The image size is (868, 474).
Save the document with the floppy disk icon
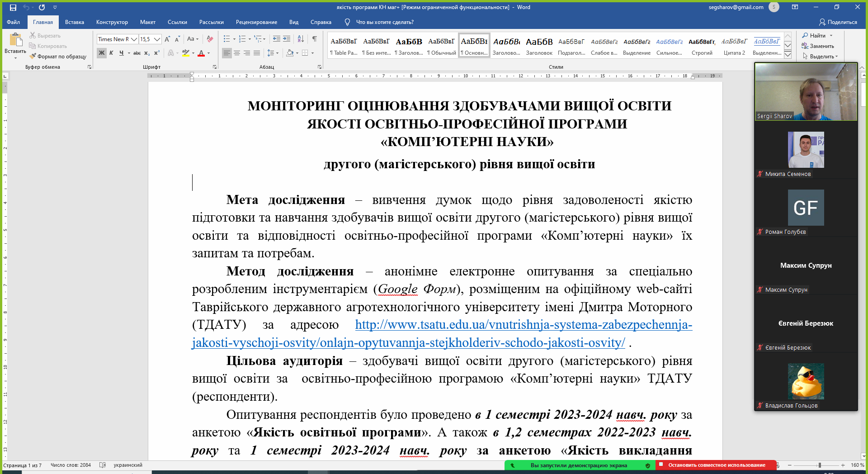point(13,7)
